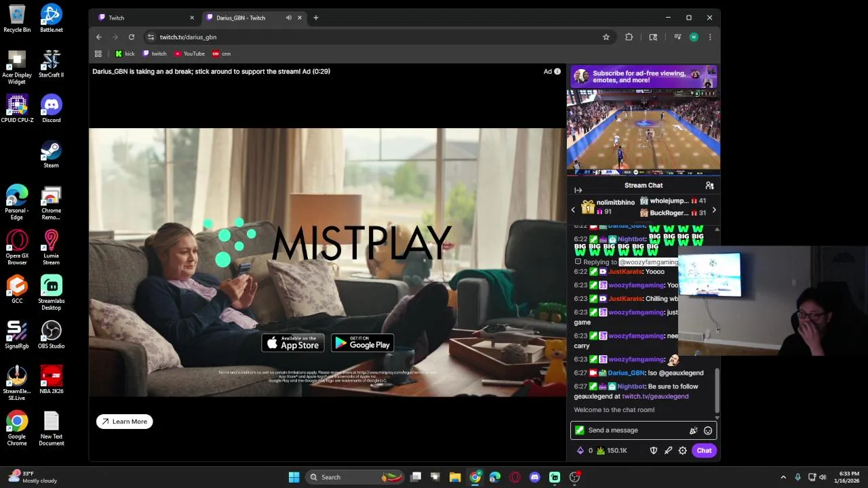Launch StarCraft II from desktop

[x=52, y=64]
